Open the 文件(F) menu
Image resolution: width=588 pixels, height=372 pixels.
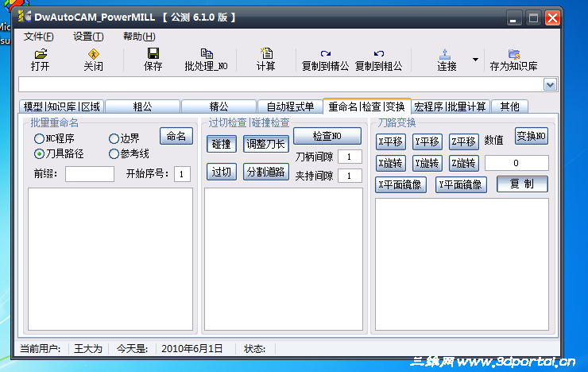tap(39, 37)
